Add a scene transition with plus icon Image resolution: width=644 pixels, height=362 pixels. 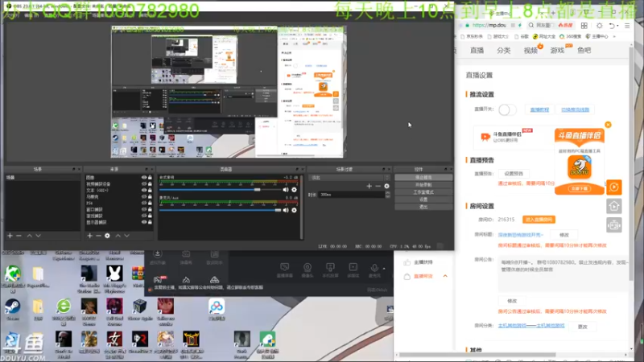pos(369,186)
